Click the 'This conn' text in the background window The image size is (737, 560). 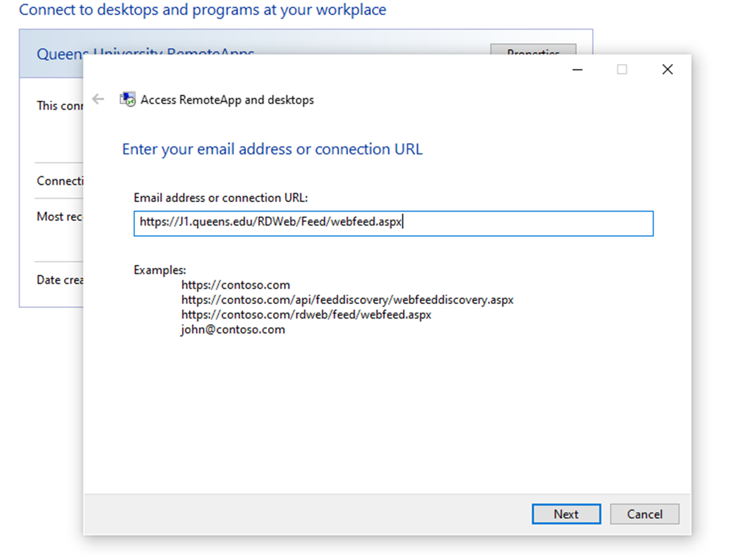(x=60, y=106)
